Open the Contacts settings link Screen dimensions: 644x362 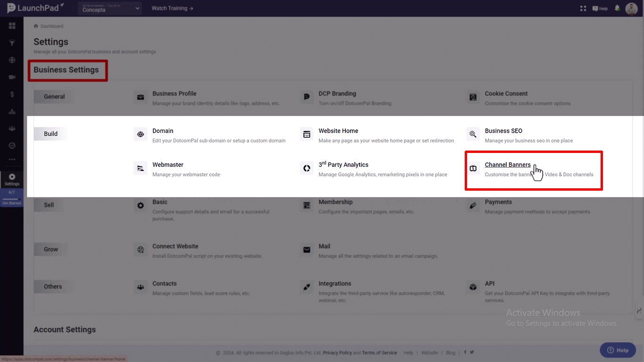click(165, 284)
